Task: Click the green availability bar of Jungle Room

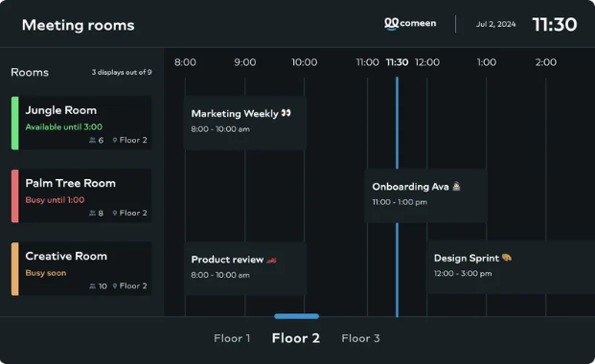Action: [x=14, y=123]
